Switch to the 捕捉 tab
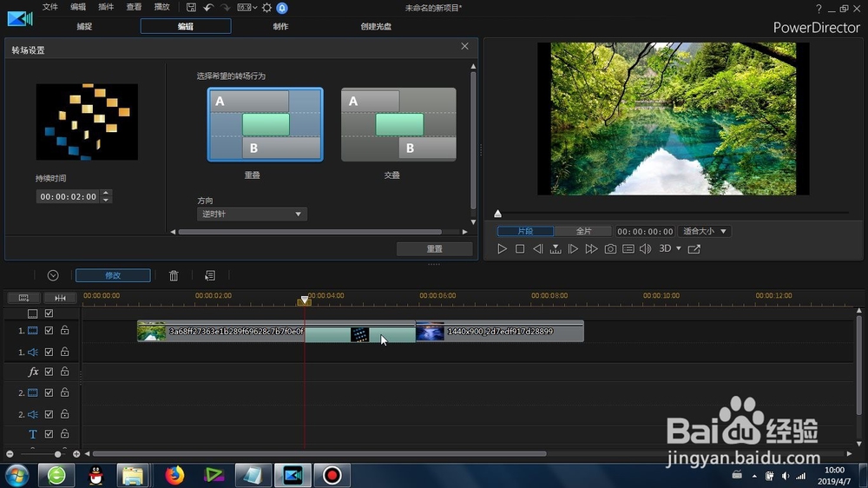The height and width of the screenshot is (488, 868). pyautogui.click(x=84, y=26)
